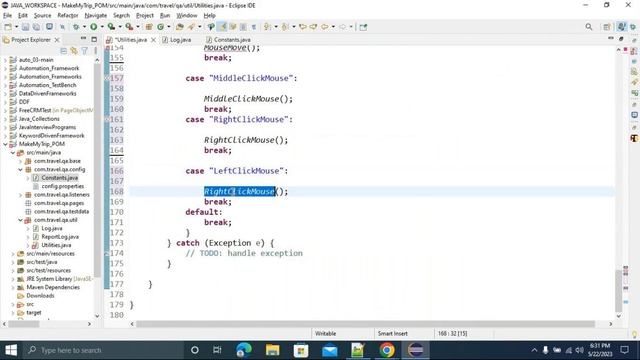The height and width of the screenshot is (360, 640).
Task: Maximize the Project Explorer view
Action: point(94,39)
